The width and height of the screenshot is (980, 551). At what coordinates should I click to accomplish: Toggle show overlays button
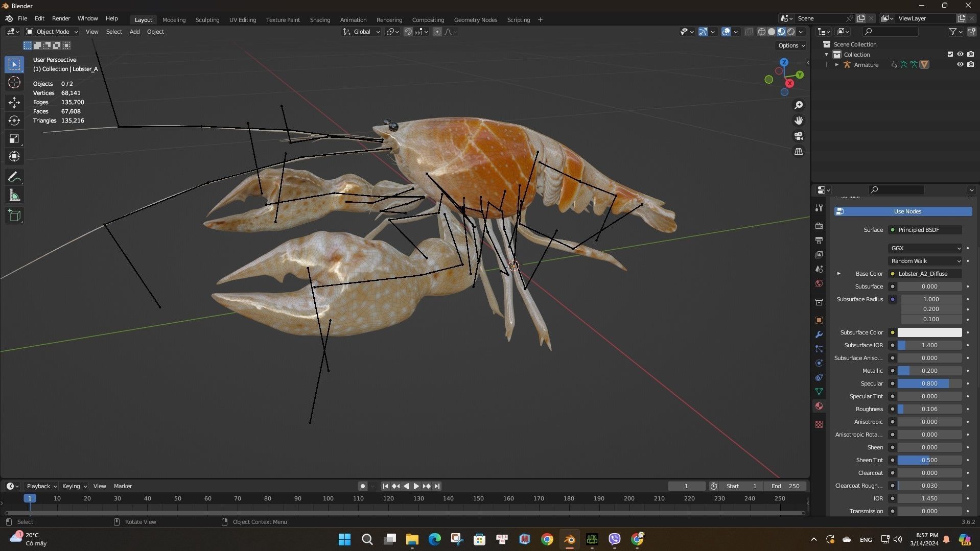click(x=726, y=32)
